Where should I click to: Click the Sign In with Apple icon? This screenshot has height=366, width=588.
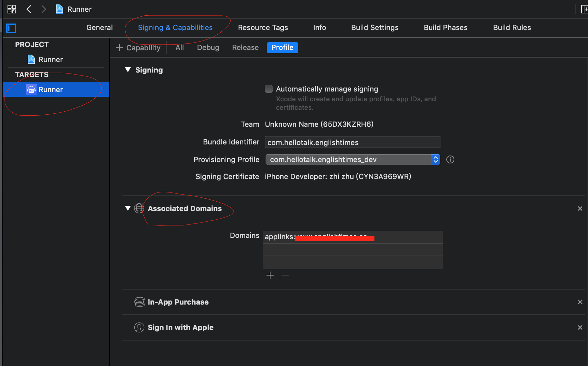[139, 327]
